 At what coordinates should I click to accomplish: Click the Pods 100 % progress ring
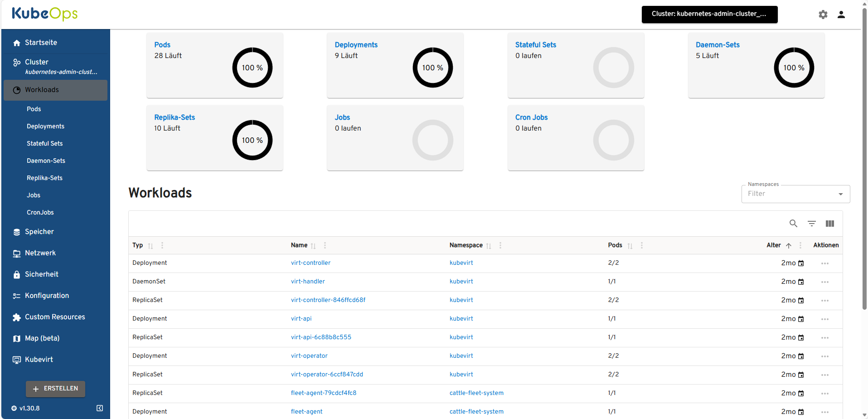252,68
